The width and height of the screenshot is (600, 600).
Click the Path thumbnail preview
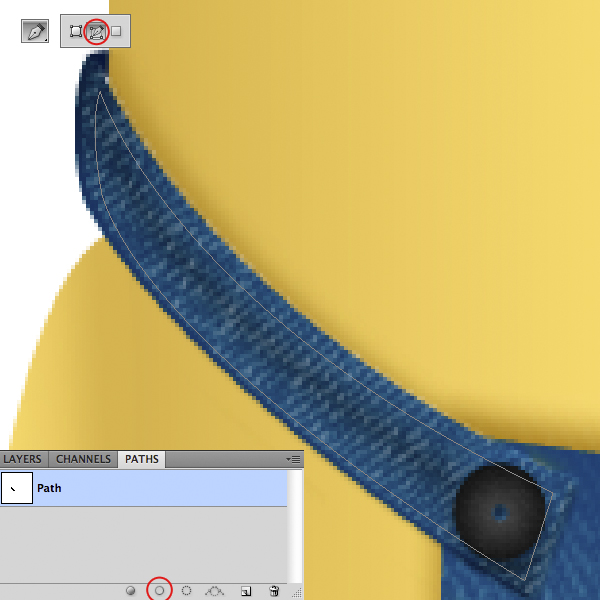(x=17, y=489)
